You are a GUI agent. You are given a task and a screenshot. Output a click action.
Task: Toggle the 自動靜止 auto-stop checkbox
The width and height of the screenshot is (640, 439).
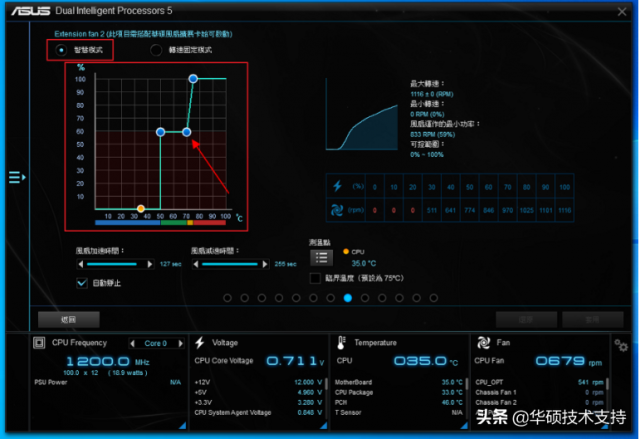(x=82, y=283)
